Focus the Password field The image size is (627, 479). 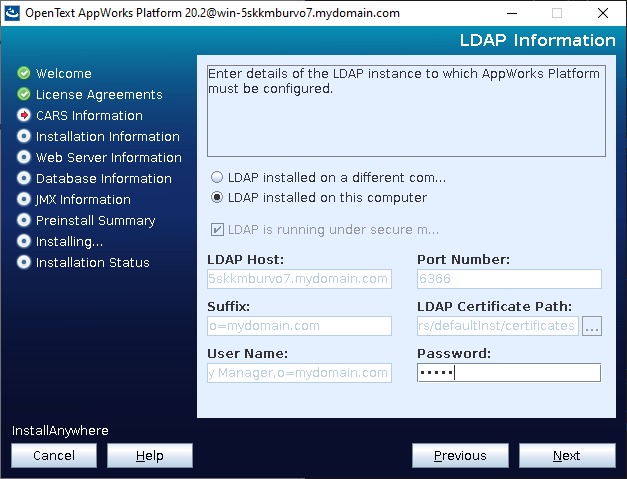508,372
